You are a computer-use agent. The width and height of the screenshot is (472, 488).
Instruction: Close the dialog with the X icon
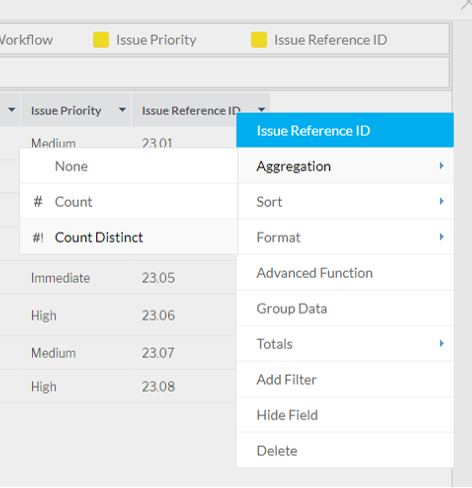(467, 4)
